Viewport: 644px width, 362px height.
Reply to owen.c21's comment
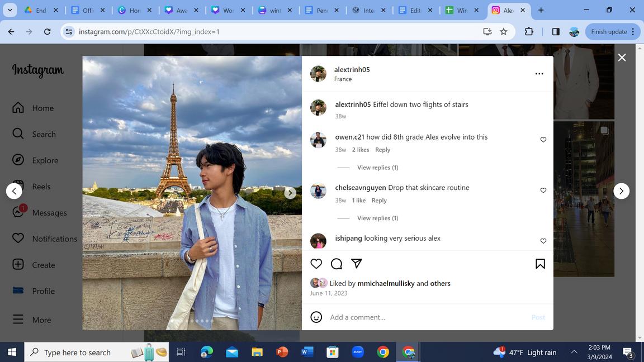point(382,150)
